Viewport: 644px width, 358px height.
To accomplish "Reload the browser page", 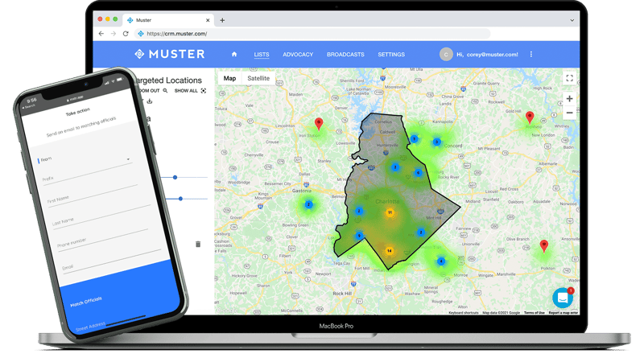I will 126,34.
